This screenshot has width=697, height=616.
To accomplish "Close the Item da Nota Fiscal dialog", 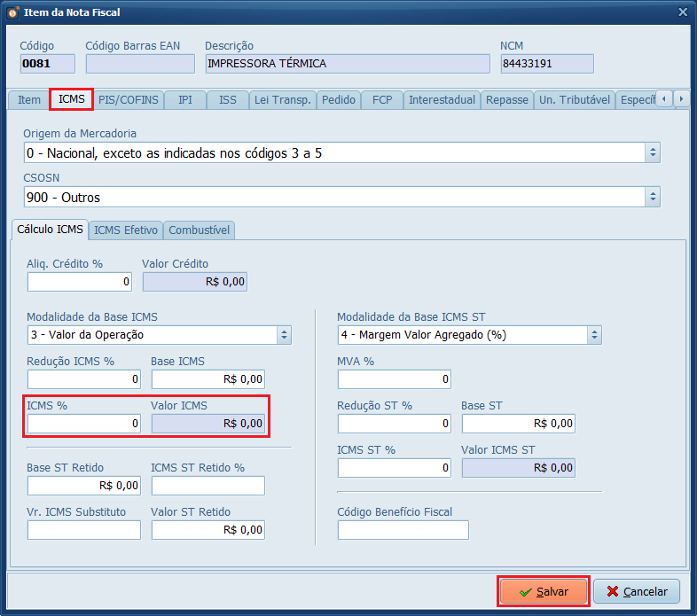I will tap(682, 12).
